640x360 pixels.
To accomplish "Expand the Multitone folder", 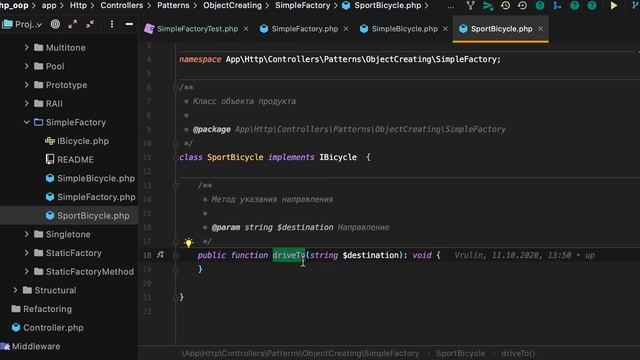I will (27, 47).
